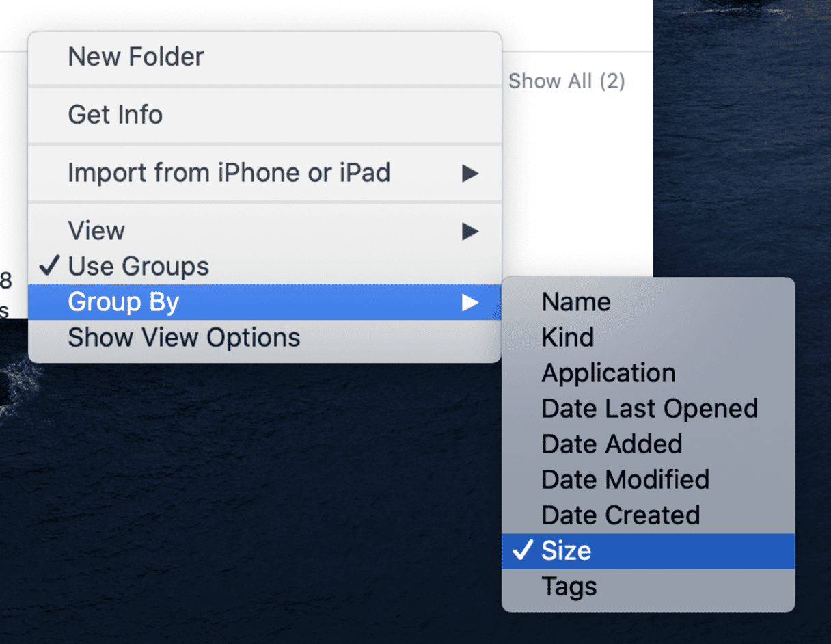The width and height of the screenshot is (831, 644).
Task: Select Application in the Group By submenu
Action: click(608, 373)
